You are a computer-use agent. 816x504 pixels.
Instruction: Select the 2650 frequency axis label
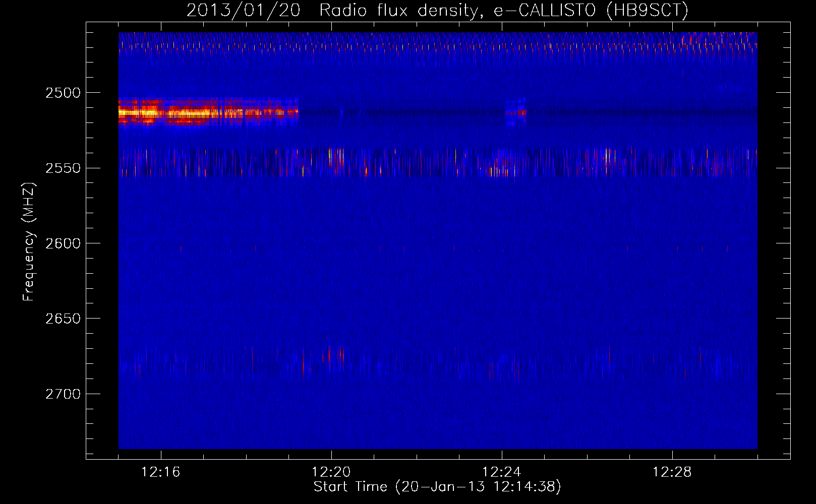63,319
